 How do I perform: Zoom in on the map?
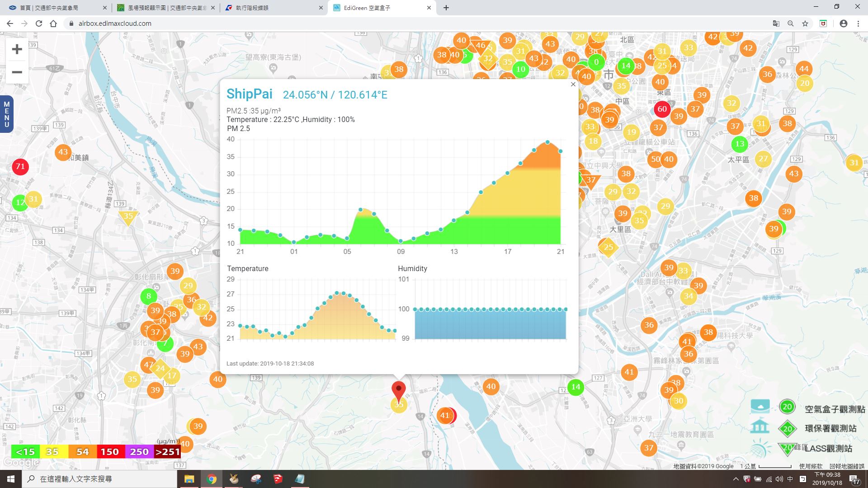click(x=17, y=49)
